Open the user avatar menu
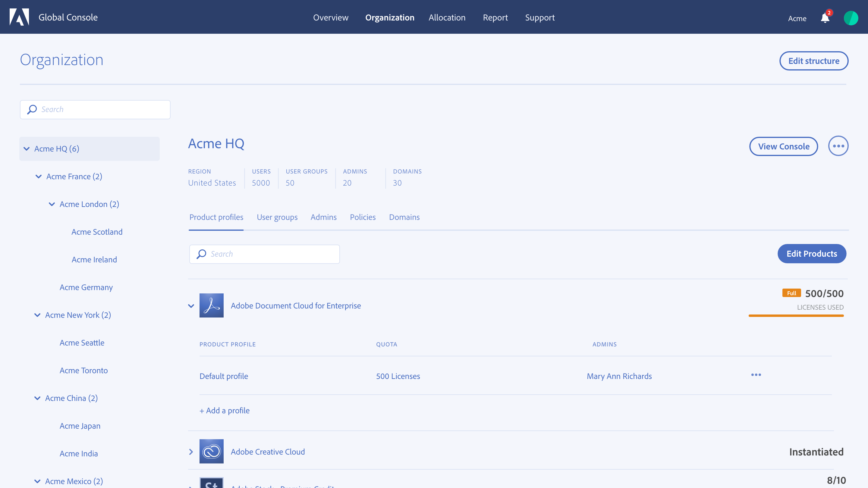Screen dimensions: 868x488 [851, 18]
